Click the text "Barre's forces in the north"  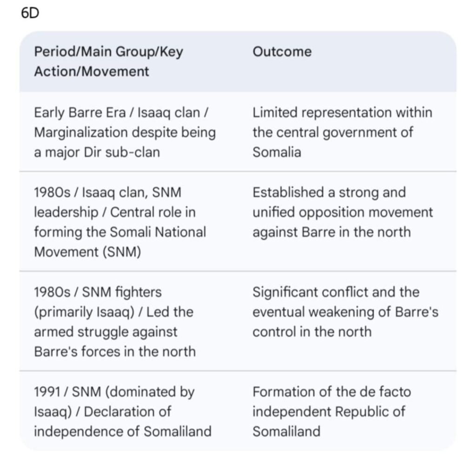115,351
